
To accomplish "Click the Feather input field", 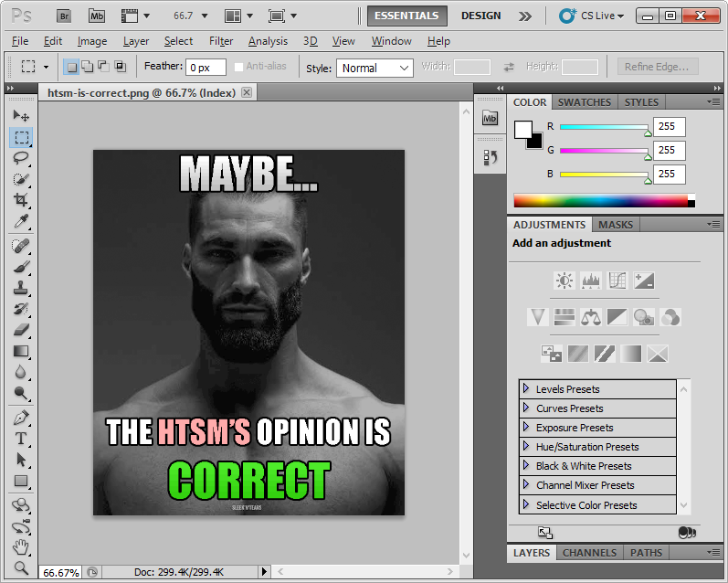I will [x=206, y=68].
